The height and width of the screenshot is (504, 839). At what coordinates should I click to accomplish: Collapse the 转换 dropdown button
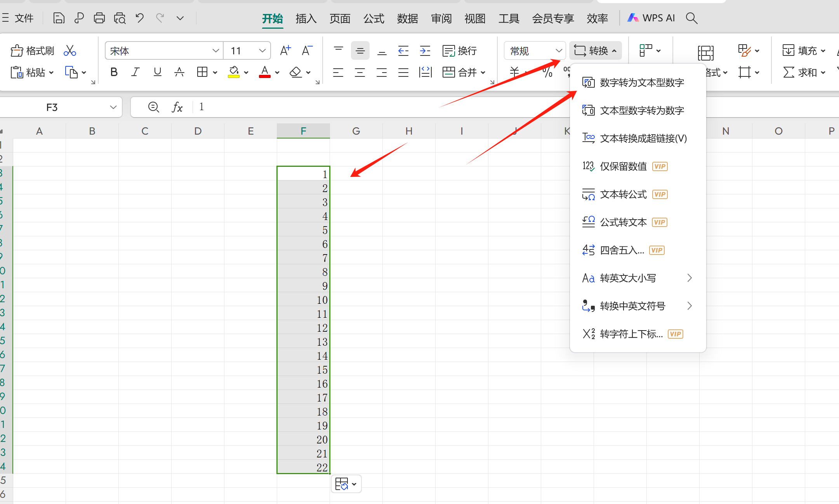tap(596, 51)
